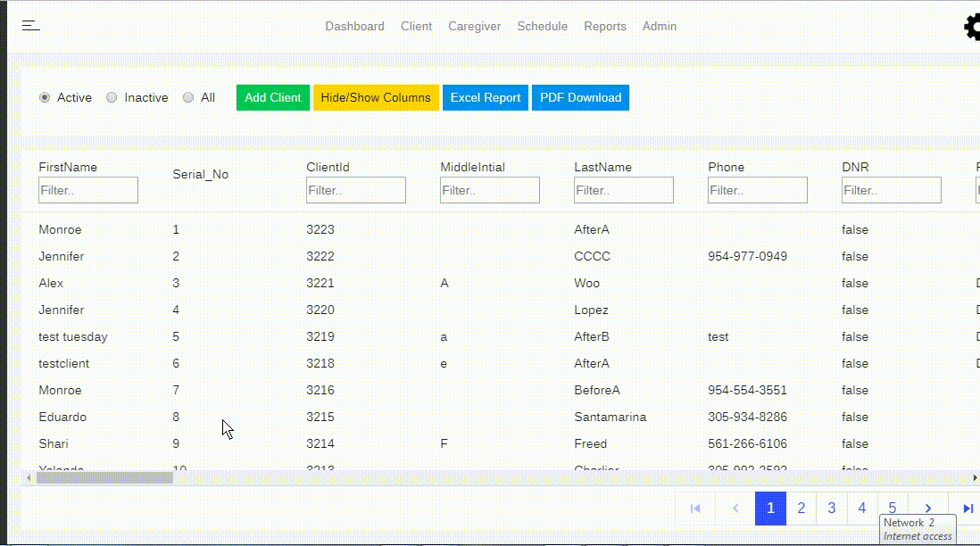The width and height of the screenshot is (980, 546).
Task: Go to first page of results
Action: point(695,509)
